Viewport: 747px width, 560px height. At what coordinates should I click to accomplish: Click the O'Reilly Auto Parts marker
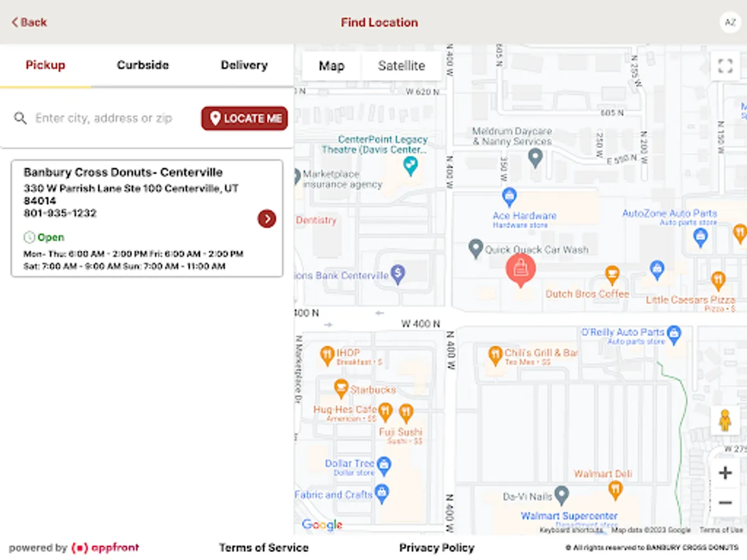pos(674,335)
